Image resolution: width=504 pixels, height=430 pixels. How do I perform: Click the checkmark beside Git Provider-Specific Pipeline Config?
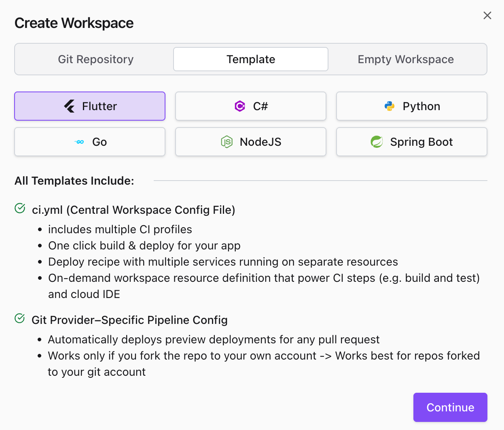[x=20, y=319]
